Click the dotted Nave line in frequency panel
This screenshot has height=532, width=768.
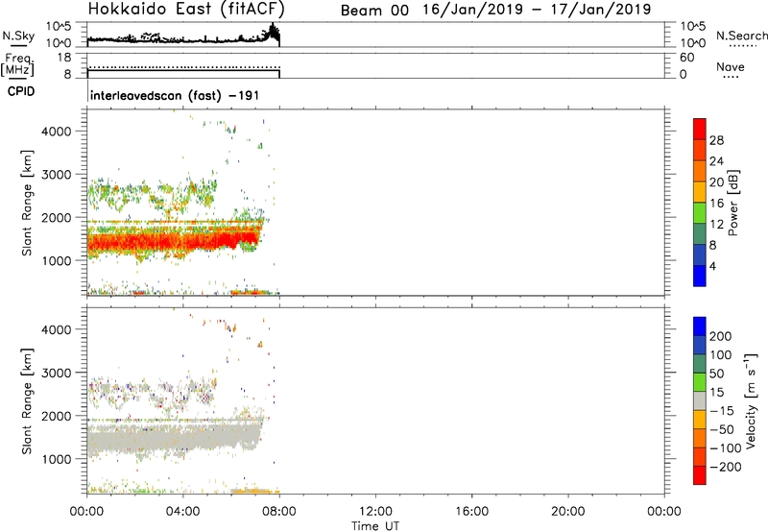point(183,67)
